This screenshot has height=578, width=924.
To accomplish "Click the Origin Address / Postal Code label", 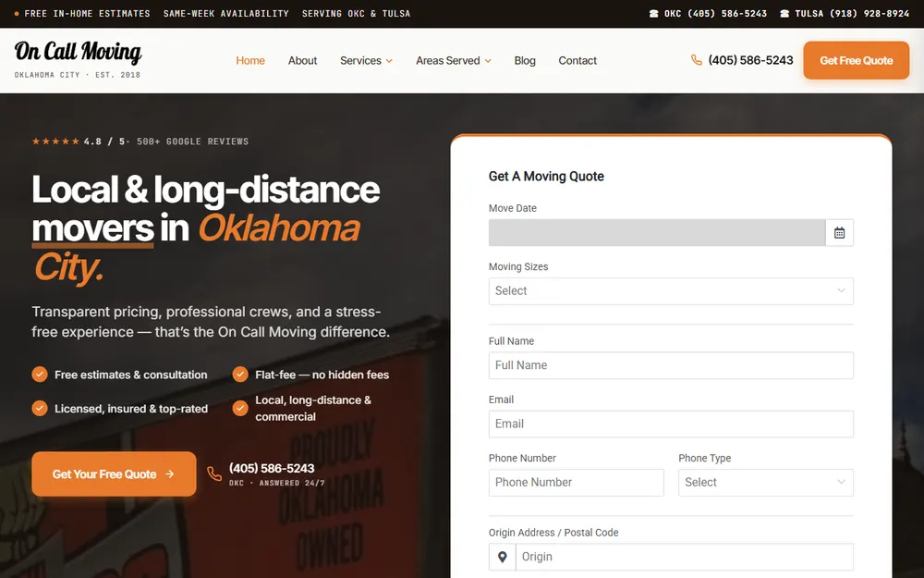I will 553,533.
